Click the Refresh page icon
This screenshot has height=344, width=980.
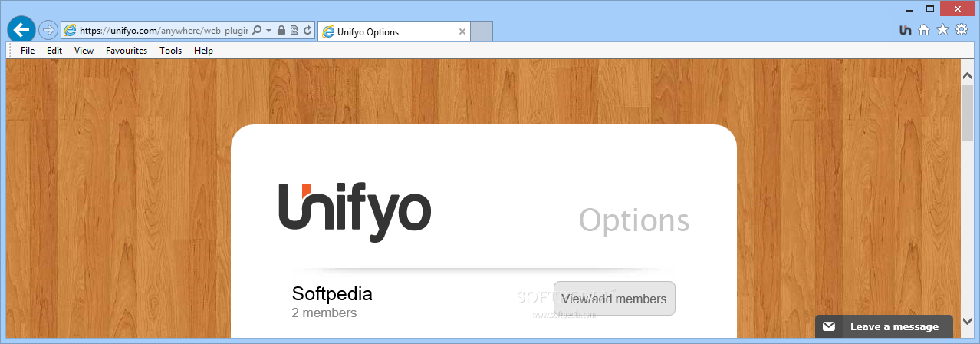[307, 31]
